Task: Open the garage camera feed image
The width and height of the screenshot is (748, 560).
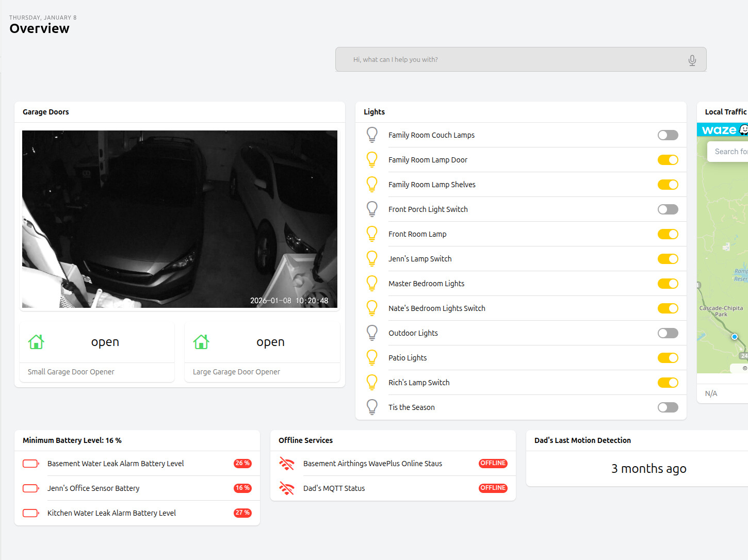Action: point(180,219)
